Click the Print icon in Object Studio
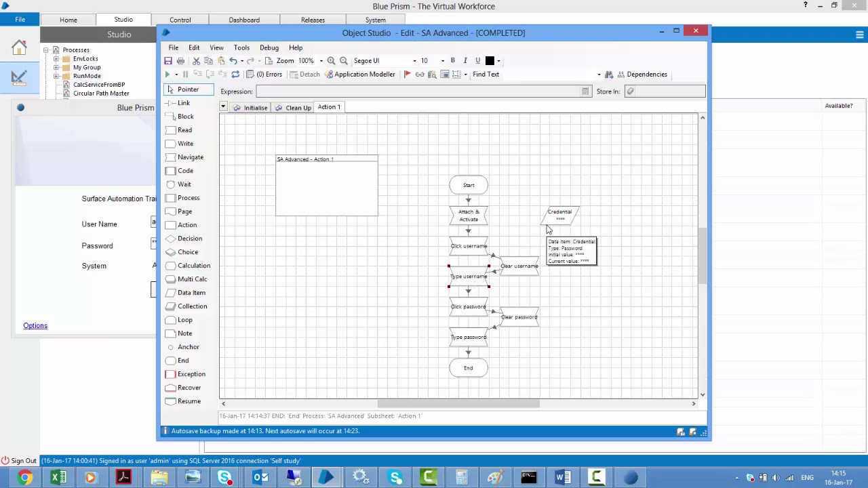 click(180, 61)
